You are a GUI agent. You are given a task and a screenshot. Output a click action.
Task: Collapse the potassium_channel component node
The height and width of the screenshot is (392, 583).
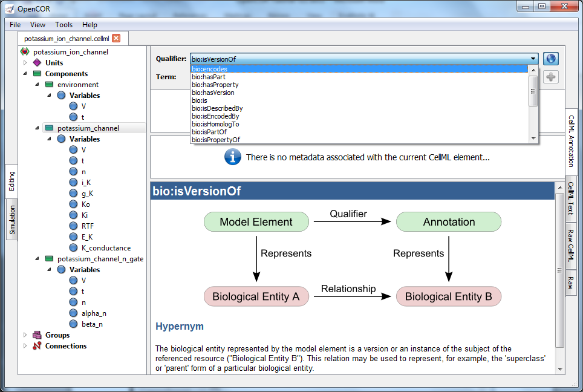pyautogui.click(x=37, y=128)
